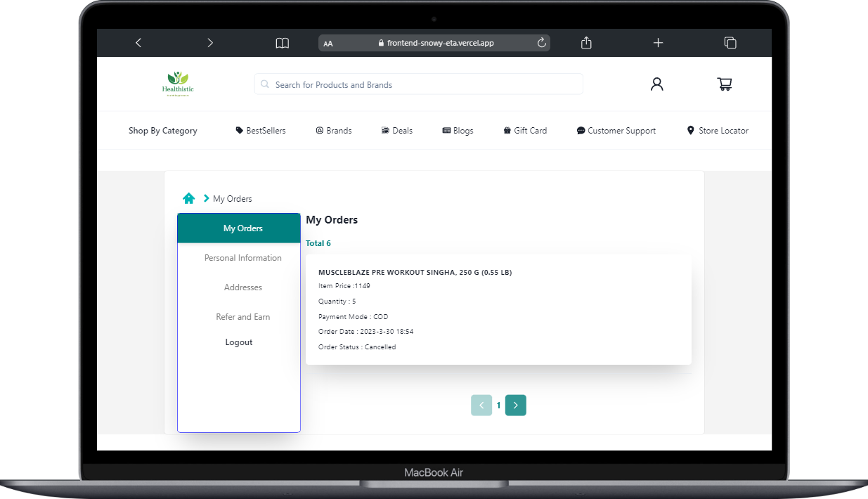868x499 pixels.
Task: Click the My Orders page heading
Action: click(332, 220)
